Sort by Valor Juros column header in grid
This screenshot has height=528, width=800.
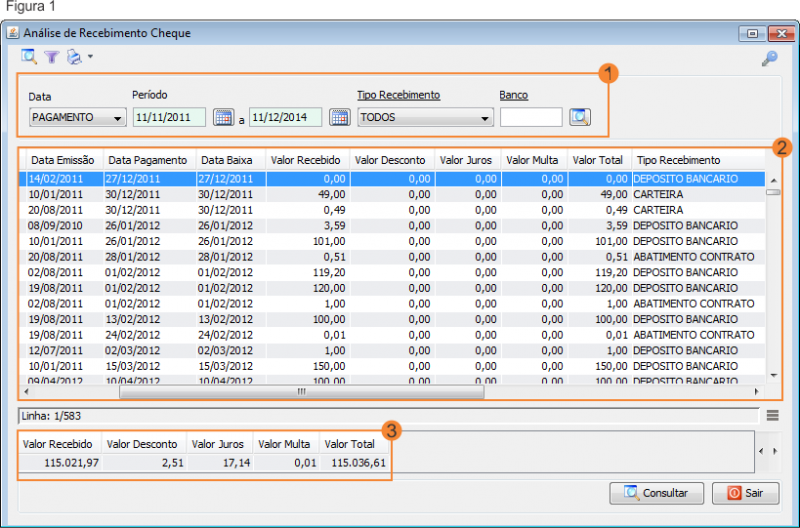(466, 160)
